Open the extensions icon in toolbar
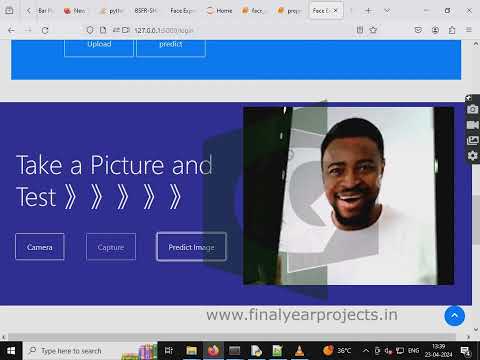The width and height of the screenshot is (480, 360). (452, 30)
